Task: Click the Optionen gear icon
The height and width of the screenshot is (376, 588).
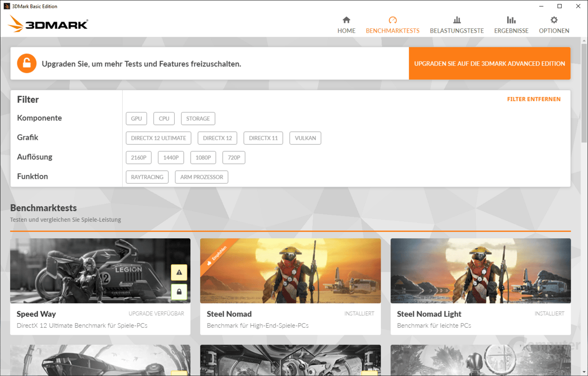Action: coord(554,20)
